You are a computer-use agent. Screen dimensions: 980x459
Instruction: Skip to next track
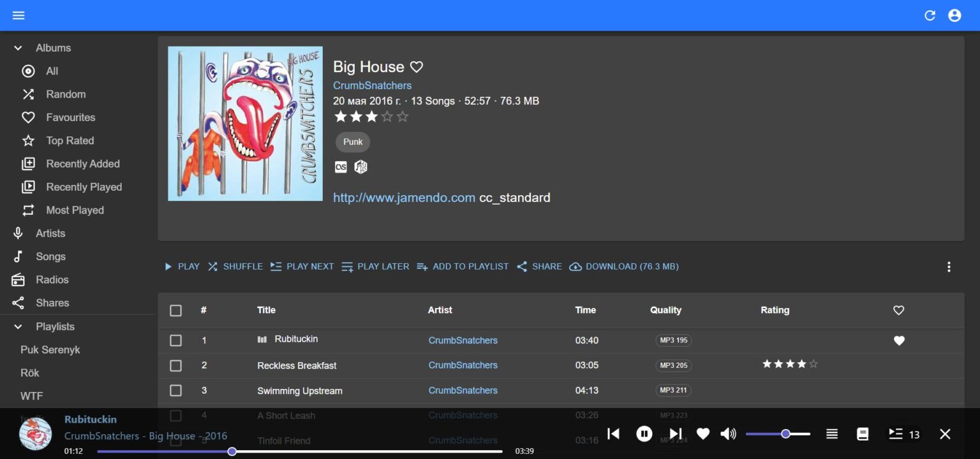point(676,433)
